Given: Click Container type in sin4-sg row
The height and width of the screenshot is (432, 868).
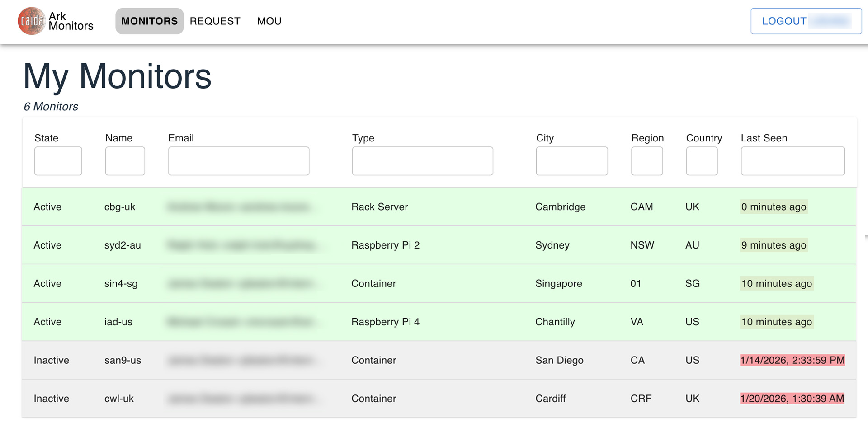Looking at the screenshot, I should (x=374, y=284).
